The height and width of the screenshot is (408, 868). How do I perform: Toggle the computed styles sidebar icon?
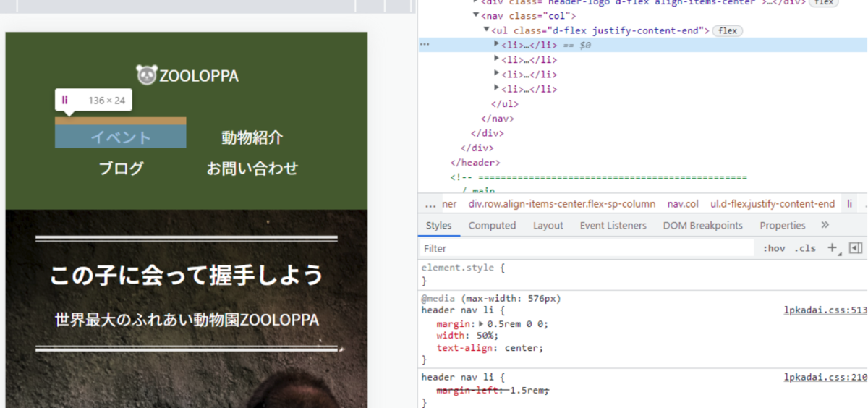click(x=856, y=248)
